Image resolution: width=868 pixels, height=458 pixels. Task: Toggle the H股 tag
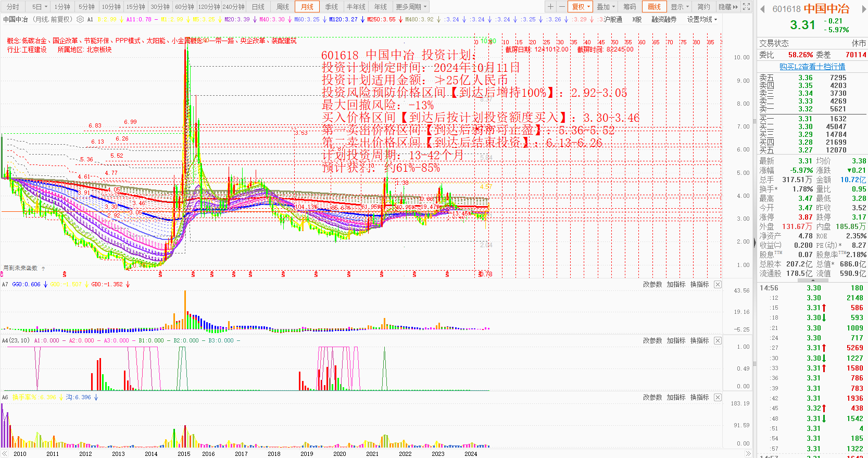coord(637,19)
